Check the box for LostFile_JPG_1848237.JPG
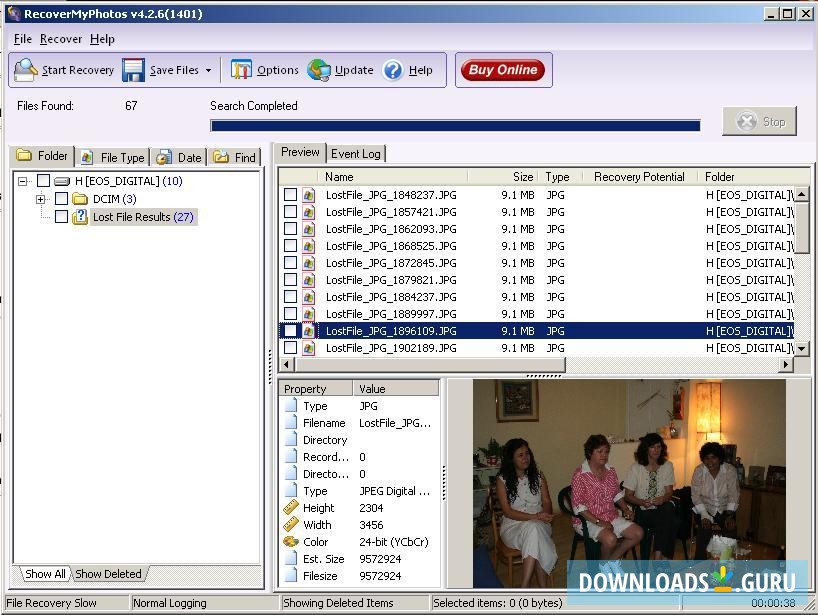818x615 pixels. [x=290, y=195]
